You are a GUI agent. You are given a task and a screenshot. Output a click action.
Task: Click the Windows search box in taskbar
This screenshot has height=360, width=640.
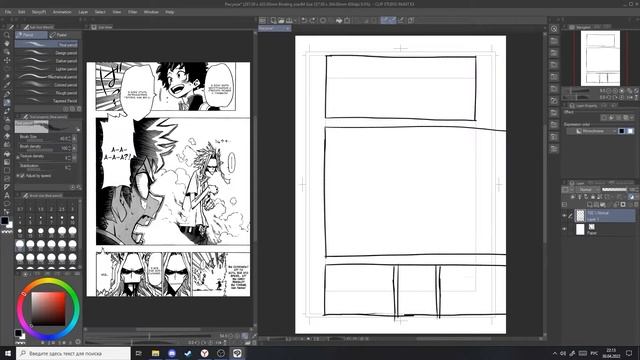73,353
